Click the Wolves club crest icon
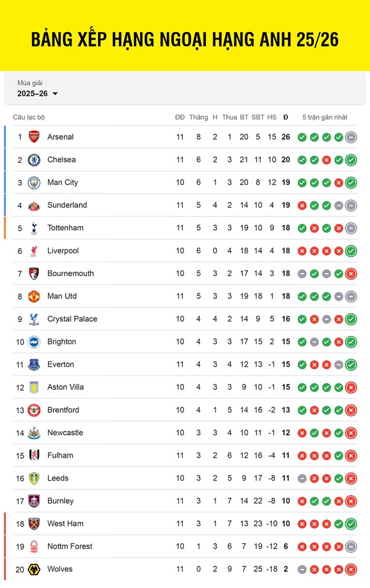The width and height of the screenshot is (370, 588). (x=34, y=570)
